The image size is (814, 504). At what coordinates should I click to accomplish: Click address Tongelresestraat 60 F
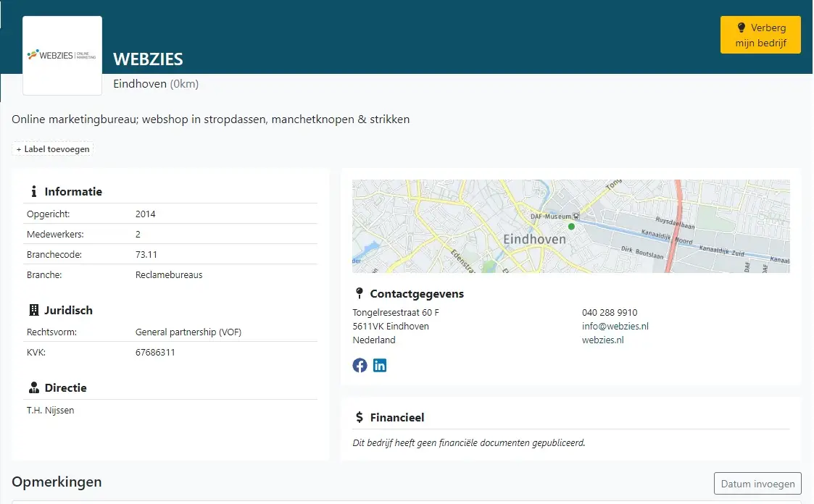(x=396, y=313)
